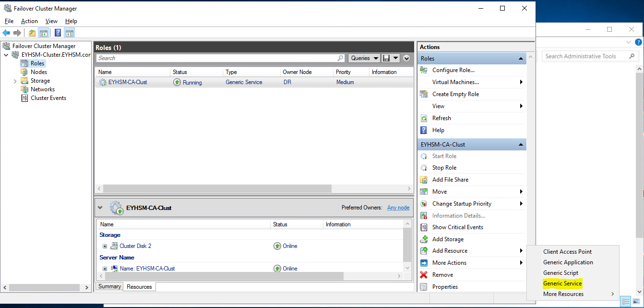The width and height of the screenshot is (644, 308).
Task: Click the EYHSM-CA-Clust role gear icon in list
Action: [103, 82]
